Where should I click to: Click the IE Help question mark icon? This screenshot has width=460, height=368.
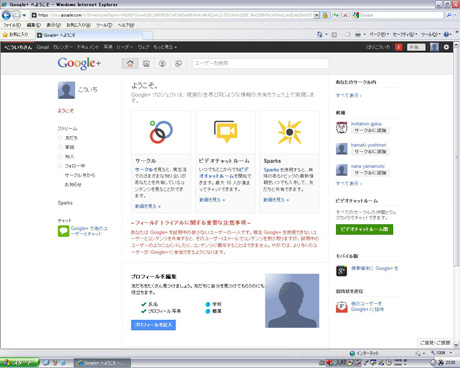point(447,34)
